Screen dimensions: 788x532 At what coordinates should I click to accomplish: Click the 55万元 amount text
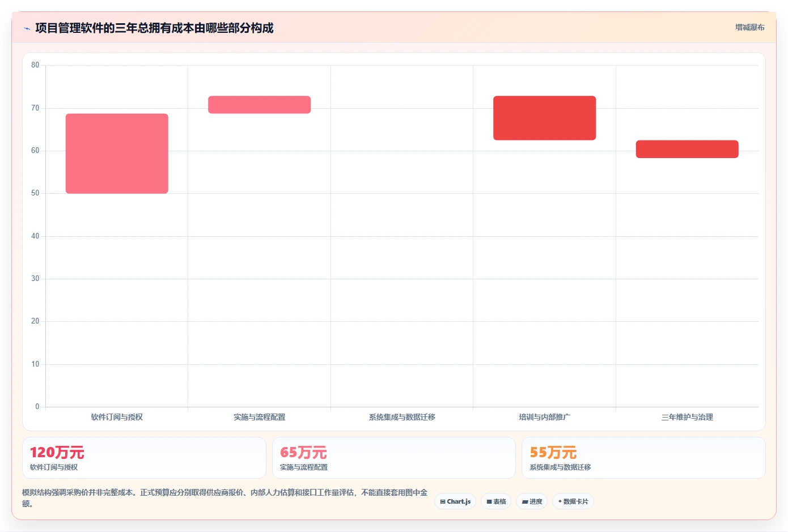tap(553, 453)
